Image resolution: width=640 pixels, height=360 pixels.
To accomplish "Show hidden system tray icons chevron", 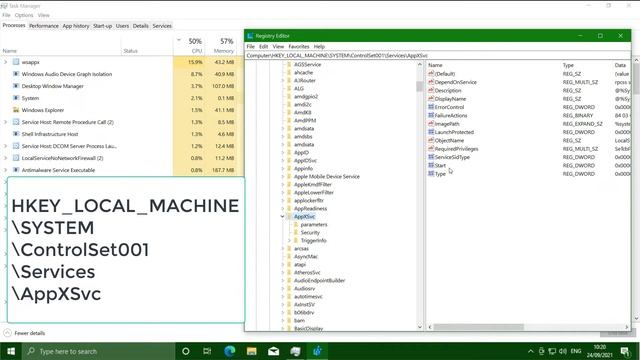I will (530, 351).
